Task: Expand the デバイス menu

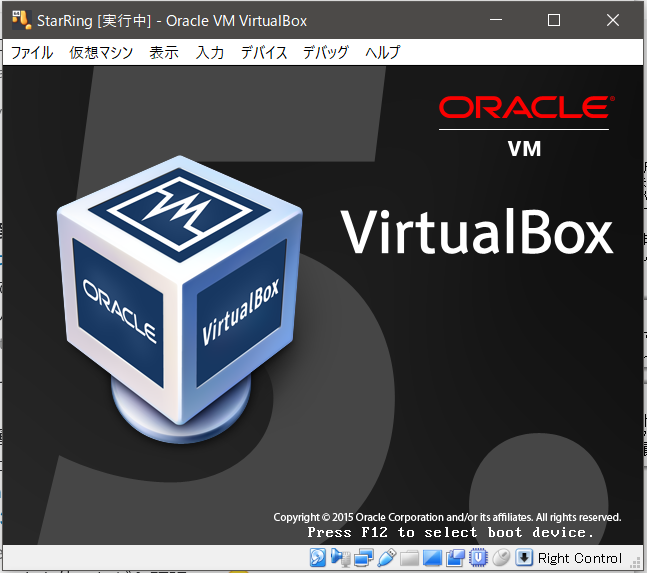Action: click(264, 53)
